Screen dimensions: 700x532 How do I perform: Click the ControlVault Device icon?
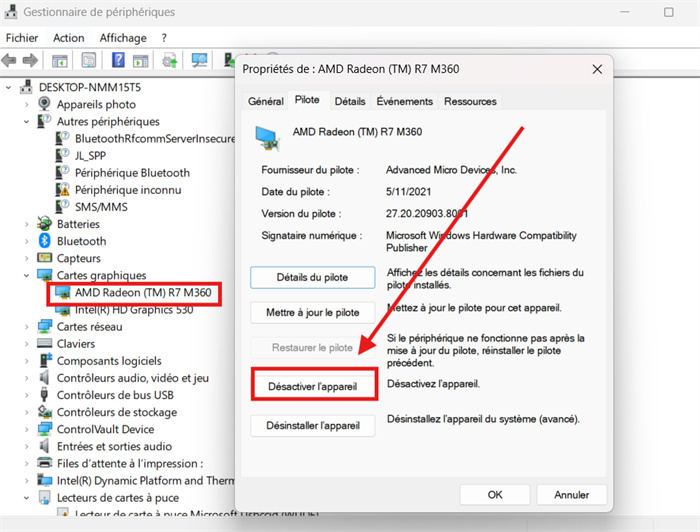(x=44, y=429)
